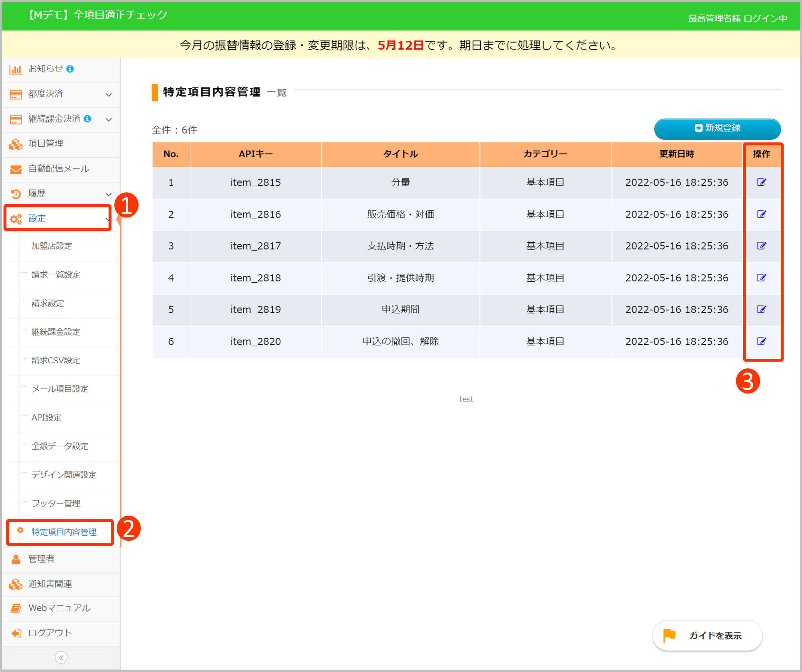Click edit icon for 販売価格・対価 row

761,214
